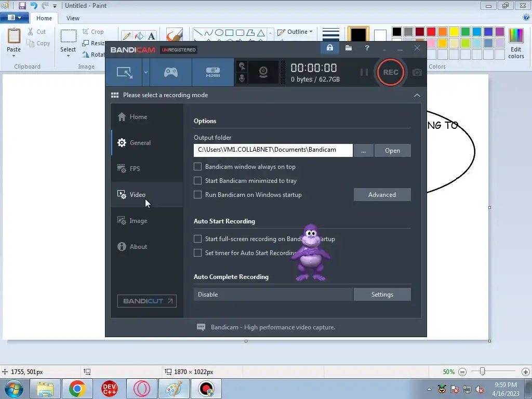Choose the Pencil tool in Paint
532x399 pixels.
(x=127, y=36)
